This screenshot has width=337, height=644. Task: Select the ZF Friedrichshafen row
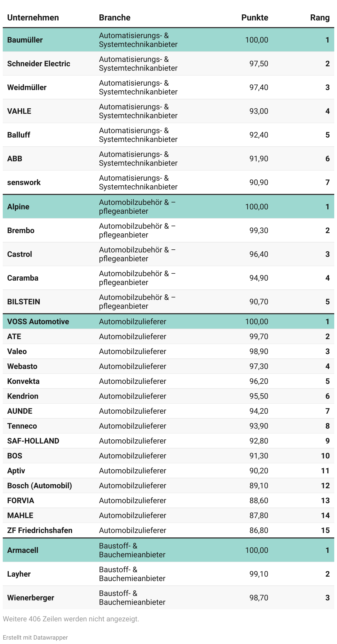40,530
